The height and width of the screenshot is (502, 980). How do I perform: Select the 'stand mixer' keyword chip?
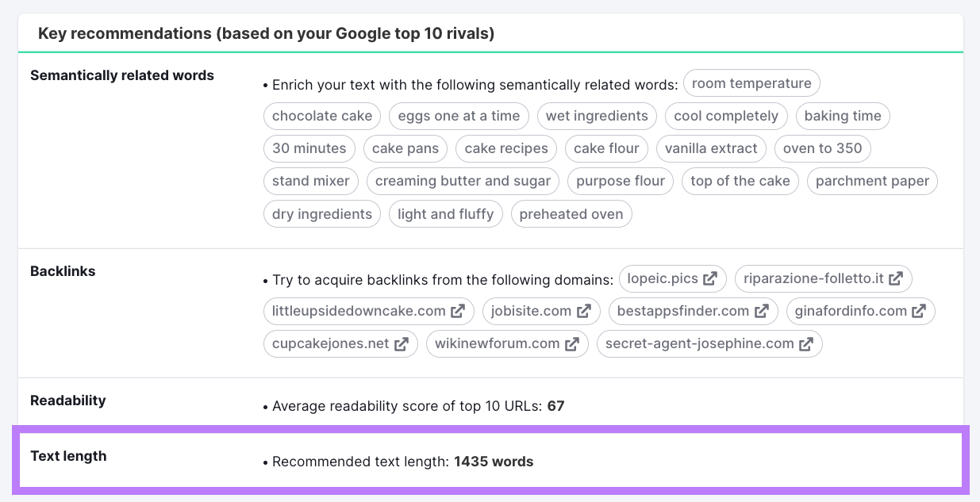(x=310, y=181)
